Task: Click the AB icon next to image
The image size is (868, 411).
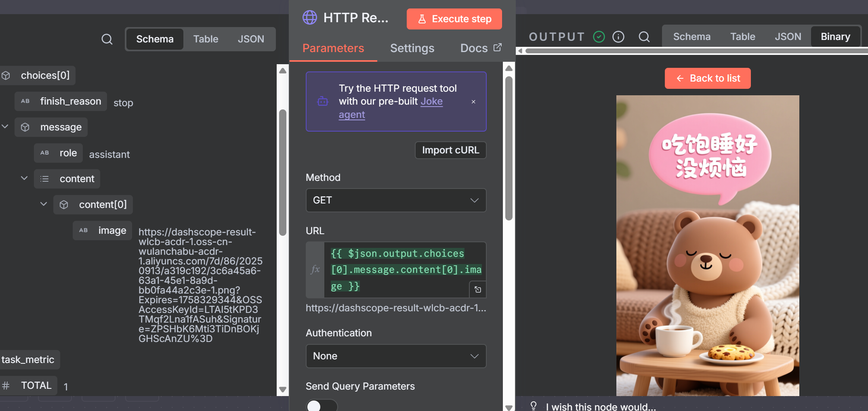Action: point(83,231)
